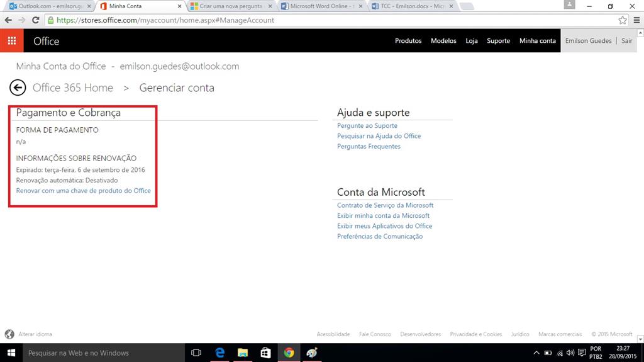Click the Expirado renewal date text
The height and width of the screenshot is (362, 644).
point(80,169)
